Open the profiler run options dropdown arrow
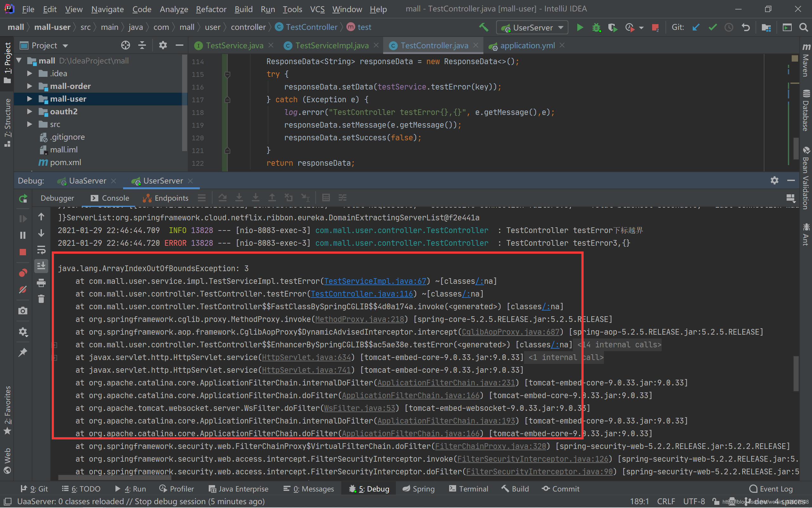Viewport: 812px width, 508px height. click(641, 28)
